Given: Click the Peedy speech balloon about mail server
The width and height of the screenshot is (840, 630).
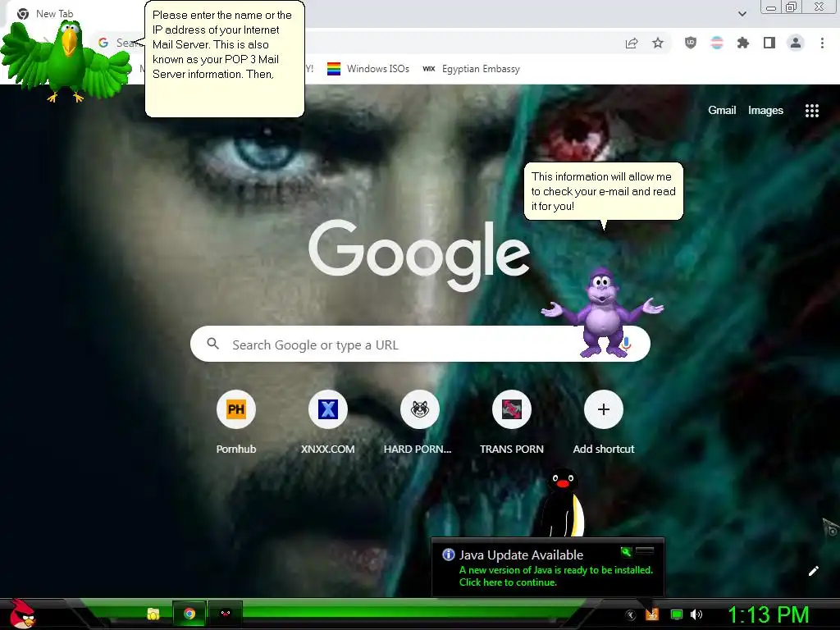Looking at the screenshot, I should (225, 59).
